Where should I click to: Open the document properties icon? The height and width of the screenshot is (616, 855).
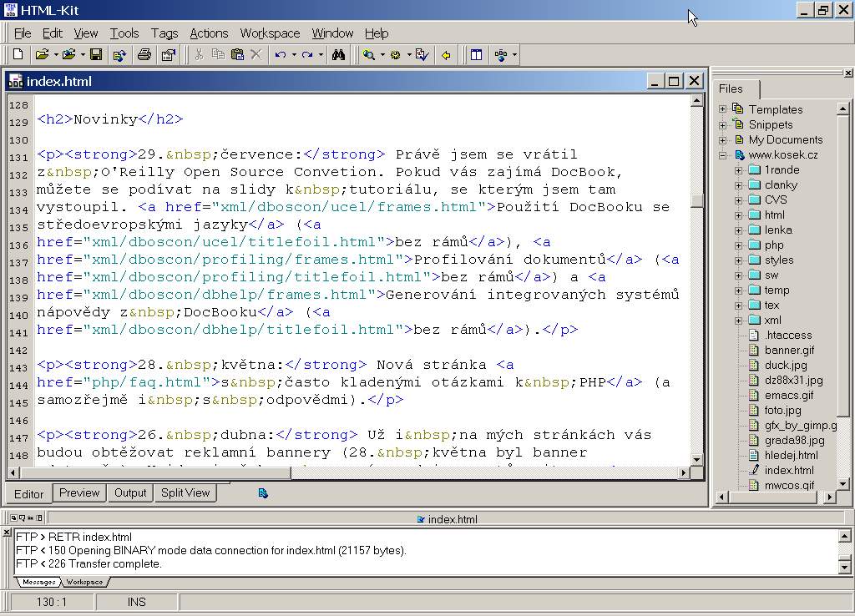169,54
